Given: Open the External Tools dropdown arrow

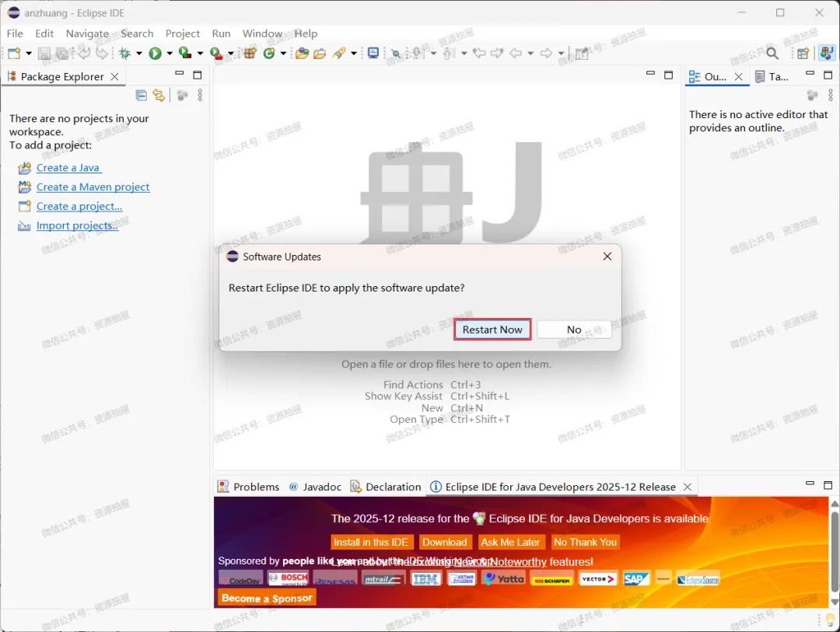Looking at the screenshot, I should [230, 54].
